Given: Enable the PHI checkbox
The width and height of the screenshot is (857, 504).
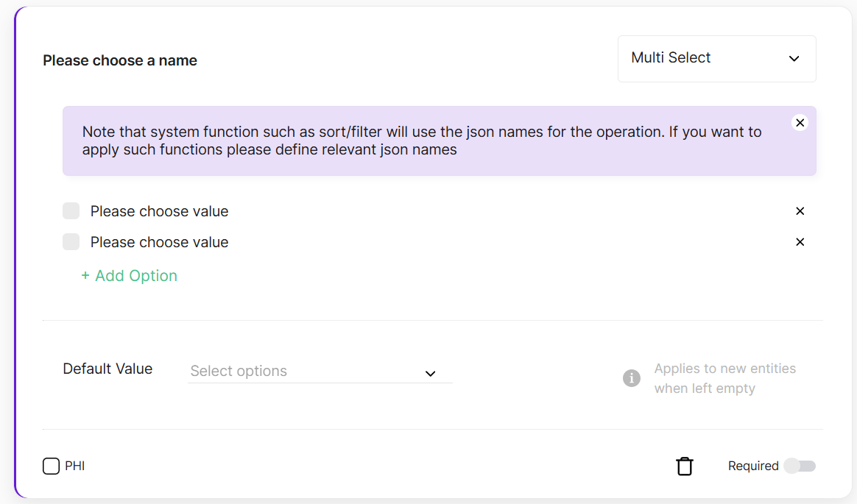Looking at the screenshot, I should [x=51, y=466].
